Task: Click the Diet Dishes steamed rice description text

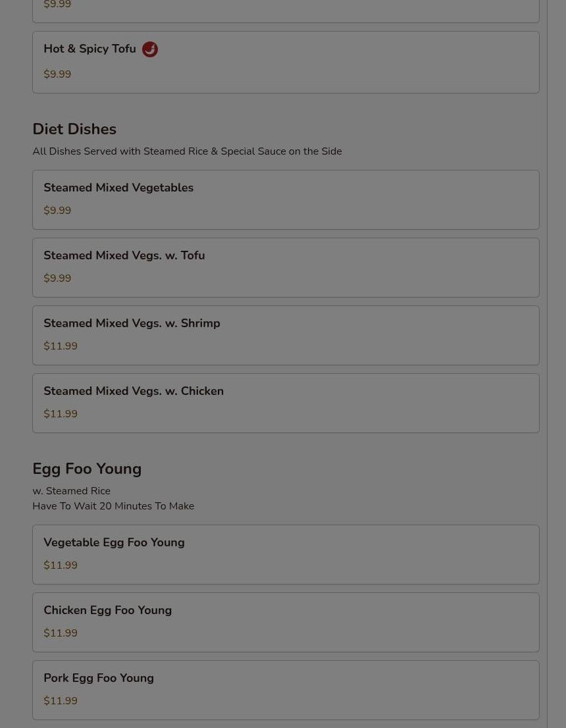Action: click(187, 151)
